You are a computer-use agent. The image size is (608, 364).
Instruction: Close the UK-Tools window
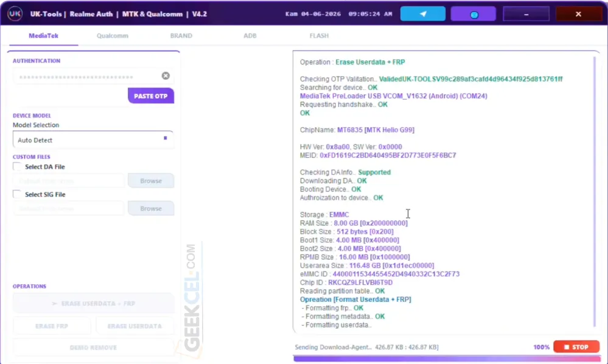578,14
